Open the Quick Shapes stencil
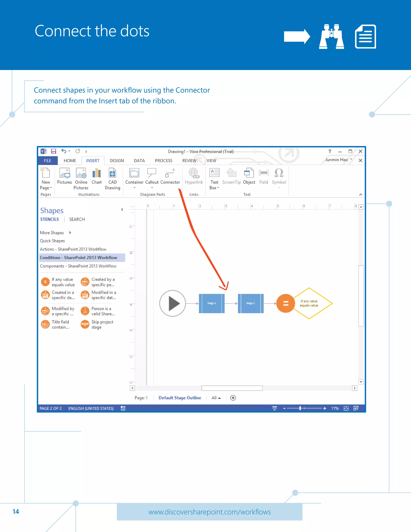Screen dimensions: 411x532 52,241
